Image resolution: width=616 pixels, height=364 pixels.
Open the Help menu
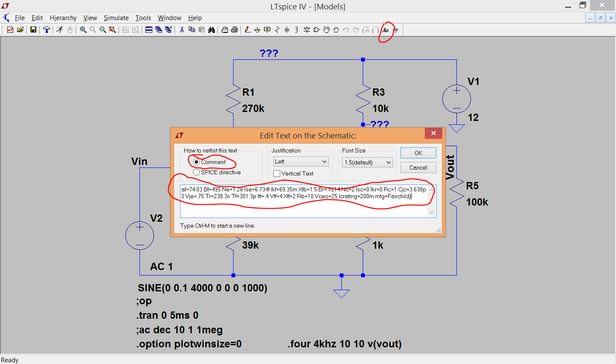pos(195,18)
